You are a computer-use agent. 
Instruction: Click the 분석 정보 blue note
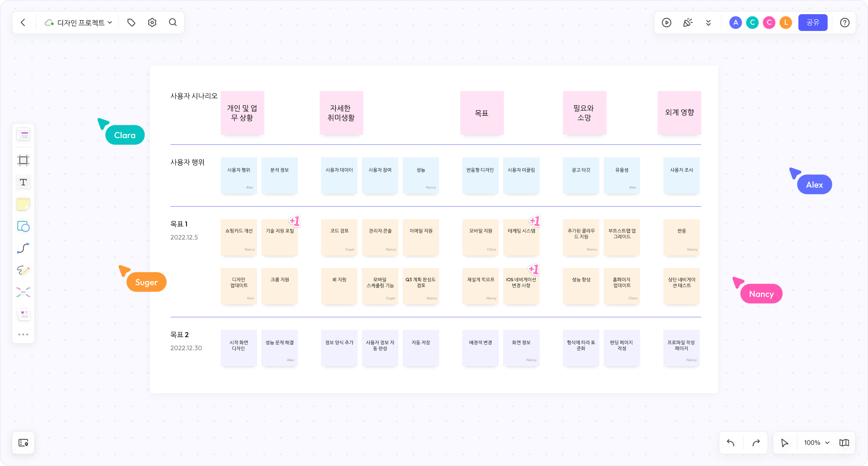[x=279, y=175]
